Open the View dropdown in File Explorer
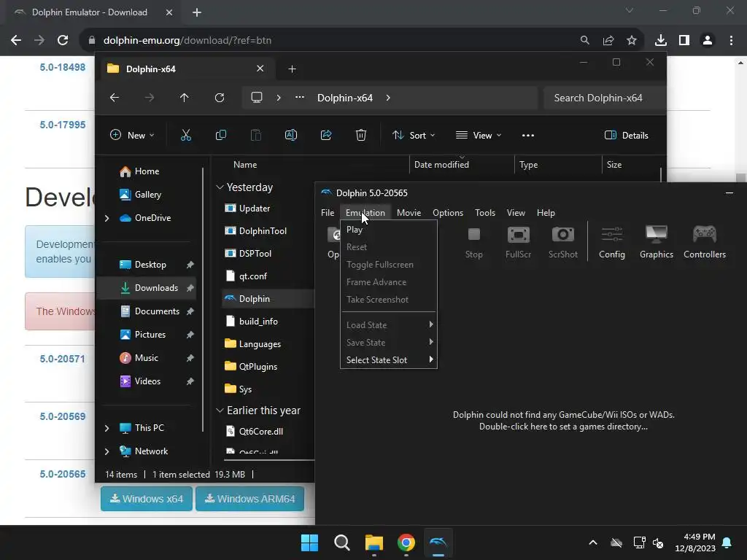This screenshot has height=560, width=747. click(x=479, y=135)
